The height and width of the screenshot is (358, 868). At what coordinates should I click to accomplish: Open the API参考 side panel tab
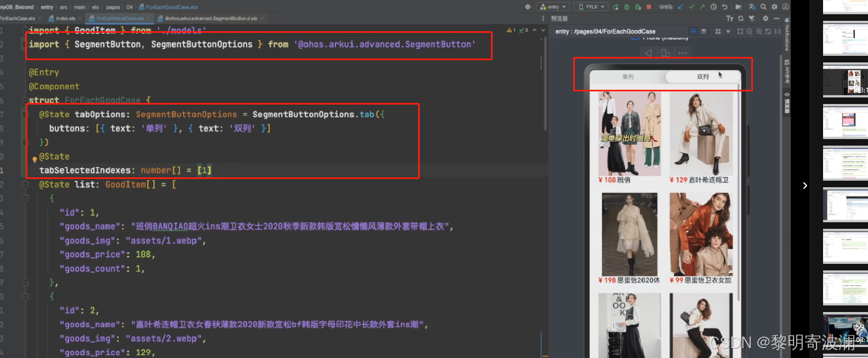[787, 71]
